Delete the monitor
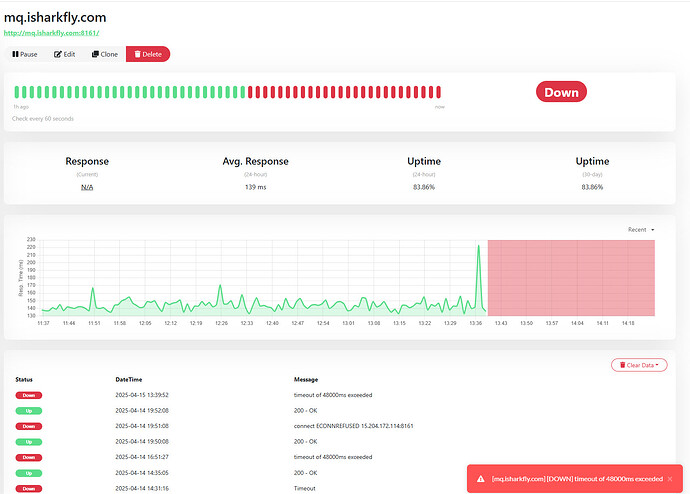The width and height of the screenshot is (690, 494). [x=148, y=54]
